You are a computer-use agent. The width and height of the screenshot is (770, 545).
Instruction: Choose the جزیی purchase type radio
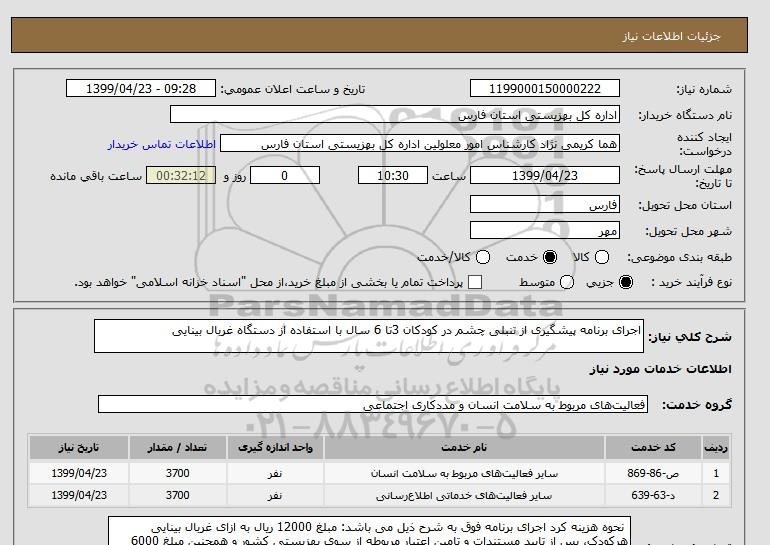[626, 282]
